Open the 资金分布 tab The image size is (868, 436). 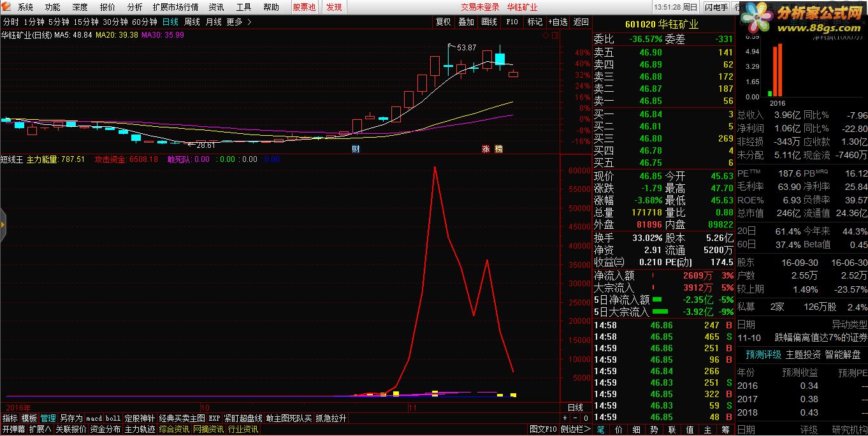tap(105, 430)
